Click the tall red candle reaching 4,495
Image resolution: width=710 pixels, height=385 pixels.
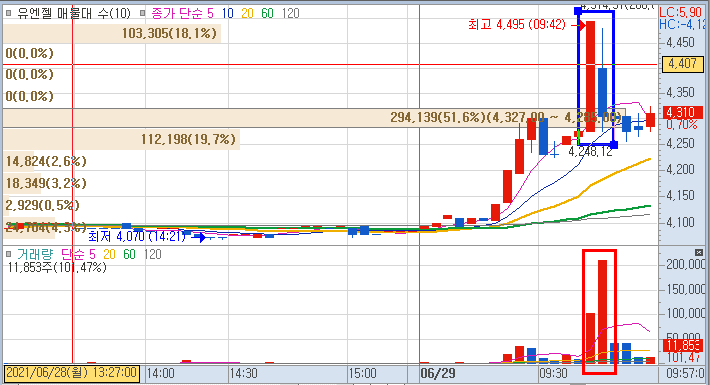pos(590,77)
